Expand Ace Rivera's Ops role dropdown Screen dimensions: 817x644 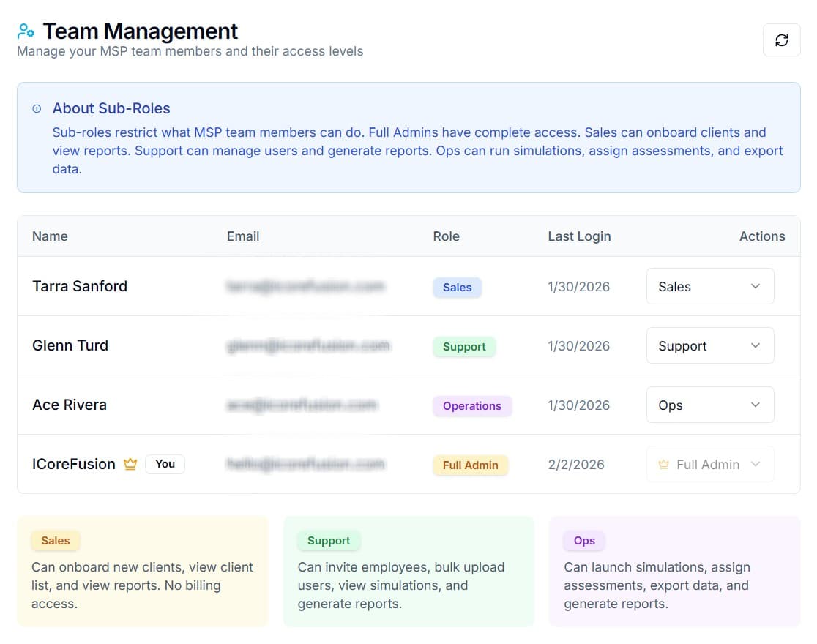(709, 405)
